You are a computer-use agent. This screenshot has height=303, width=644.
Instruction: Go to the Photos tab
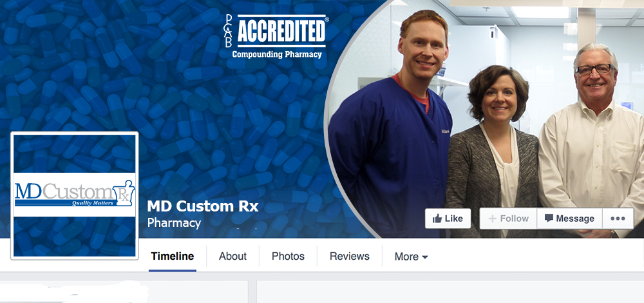tap(288, 256)
